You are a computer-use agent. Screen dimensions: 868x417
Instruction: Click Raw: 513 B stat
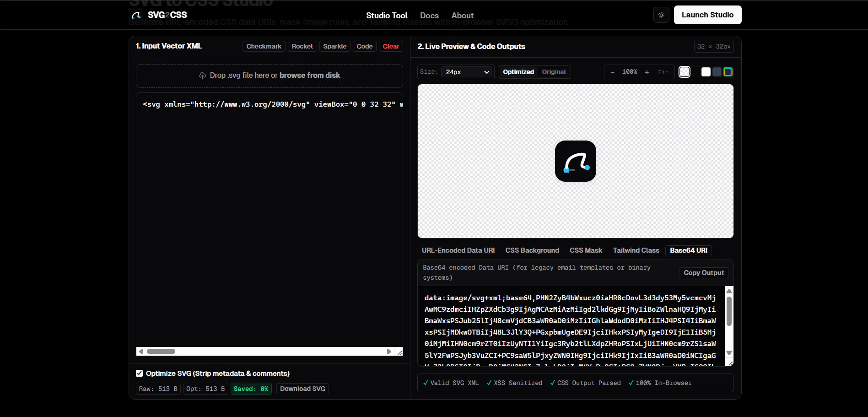[x=158, y=389]
